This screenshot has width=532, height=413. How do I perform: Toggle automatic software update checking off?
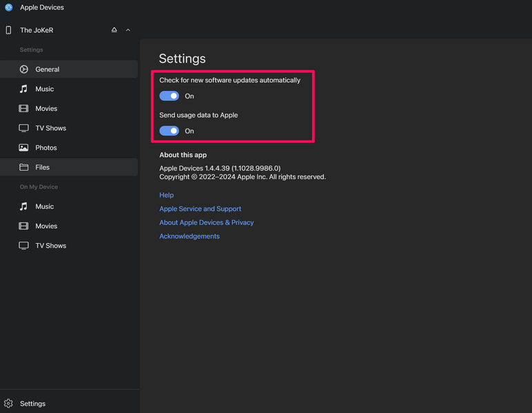coord(170,96)
